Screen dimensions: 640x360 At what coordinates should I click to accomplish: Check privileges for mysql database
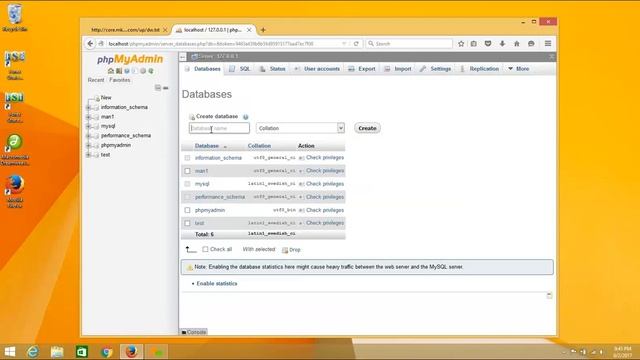325,184
